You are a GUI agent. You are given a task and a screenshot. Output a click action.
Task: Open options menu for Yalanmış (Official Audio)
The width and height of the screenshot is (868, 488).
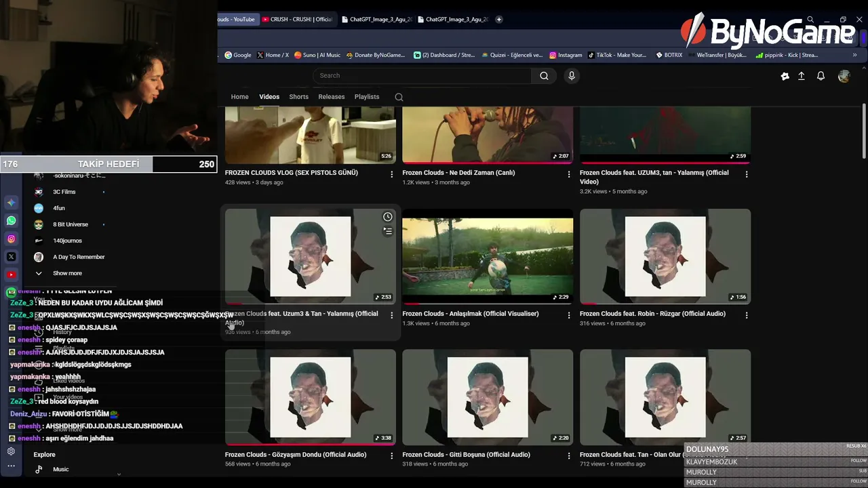[391, 315]
